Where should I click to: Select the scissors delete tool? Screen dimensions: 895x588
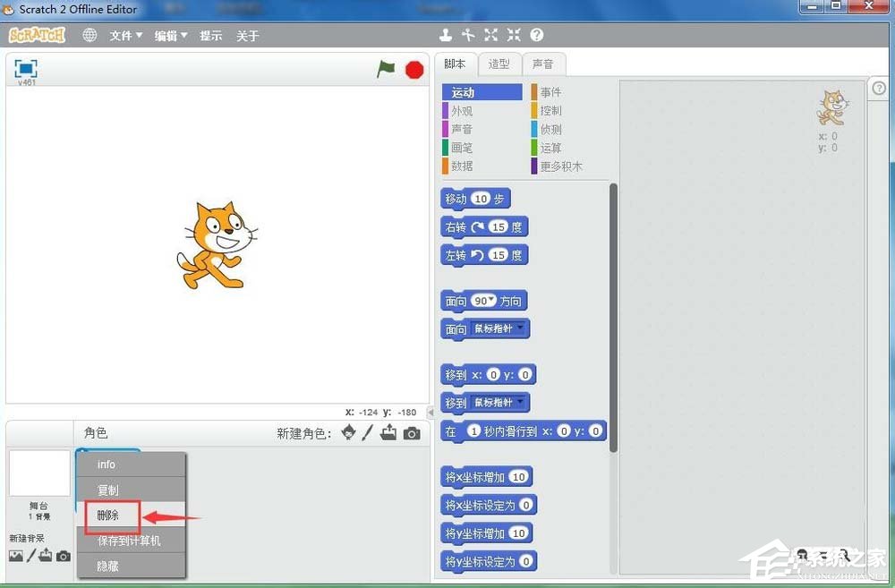click(468, 35)
